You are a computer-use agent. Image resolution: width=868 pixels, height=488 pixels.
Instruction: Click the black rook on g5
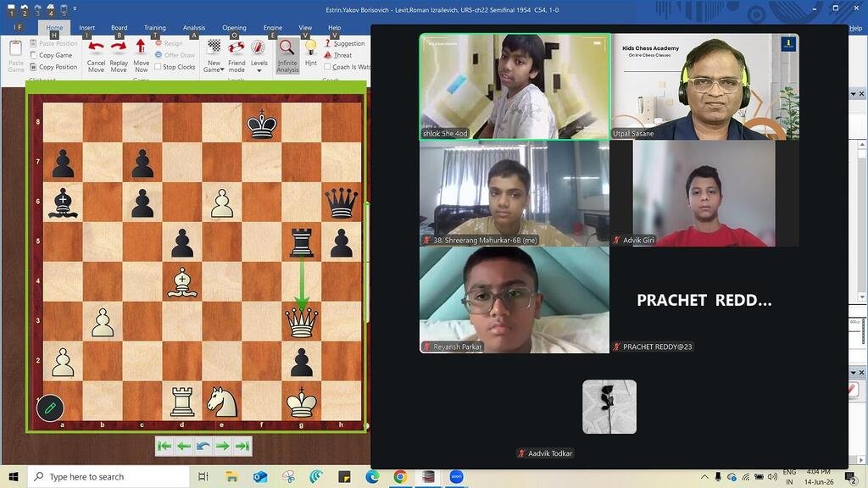tap(301, 242)
